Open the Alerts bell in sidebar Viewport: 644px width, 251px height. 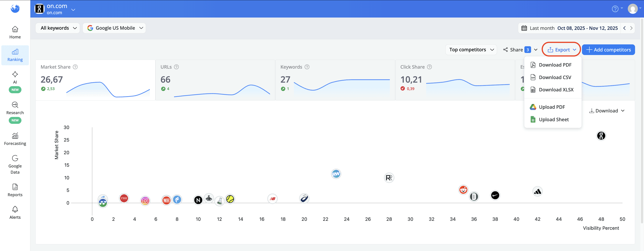15,213
